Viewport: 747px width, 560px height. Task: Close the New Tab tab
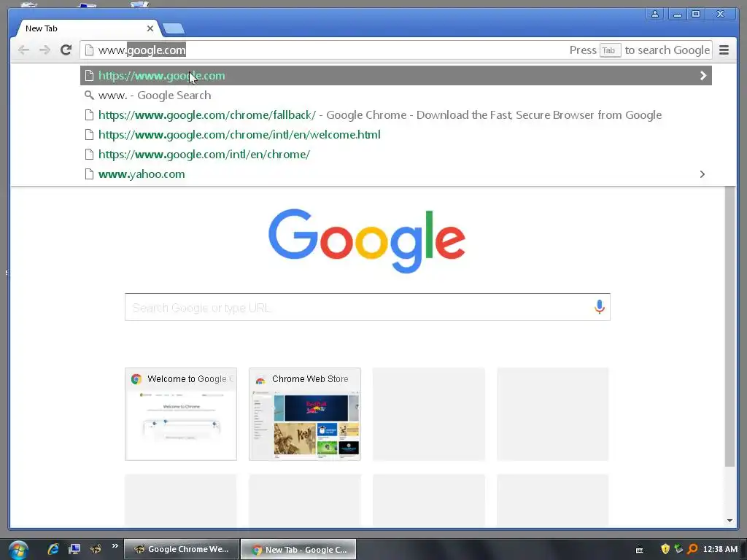150,28
